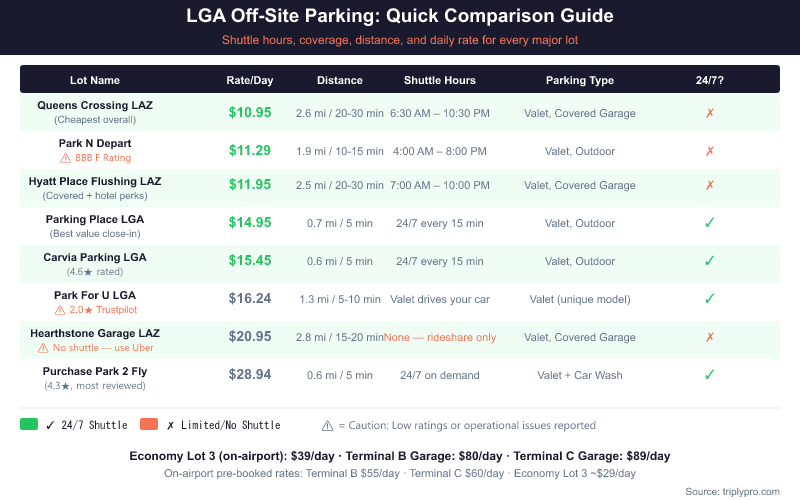Click the green checkmark for Park For U LGA
This screenshot has height=500, width=800.
[x=710, y=299]
